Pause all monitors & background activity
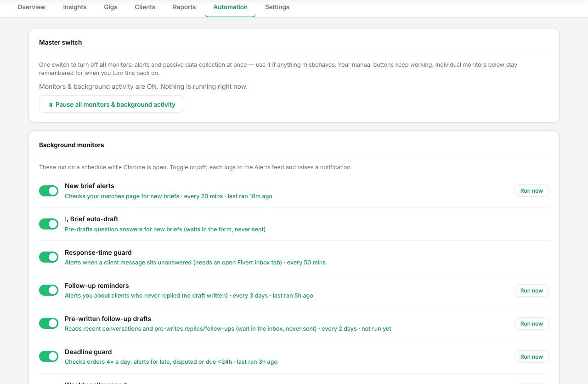 pos(112,104)
